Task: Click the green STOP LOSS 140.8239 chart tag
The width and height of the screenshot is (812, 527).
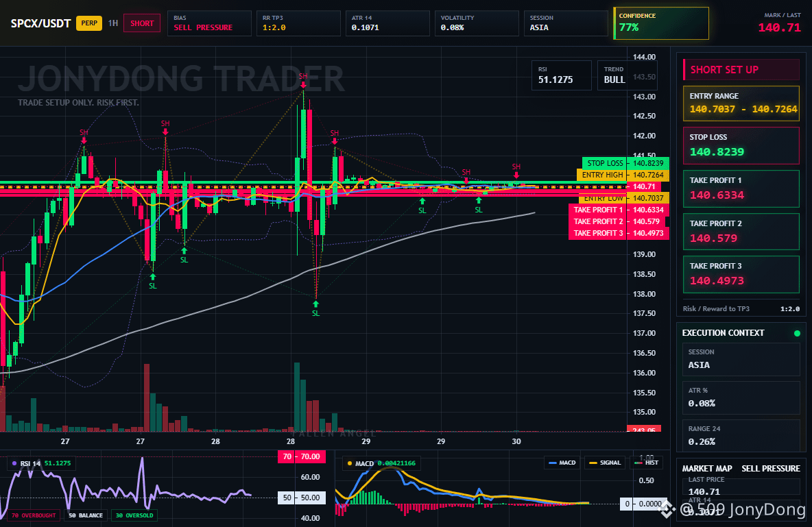Action: (x=625, y=163)
